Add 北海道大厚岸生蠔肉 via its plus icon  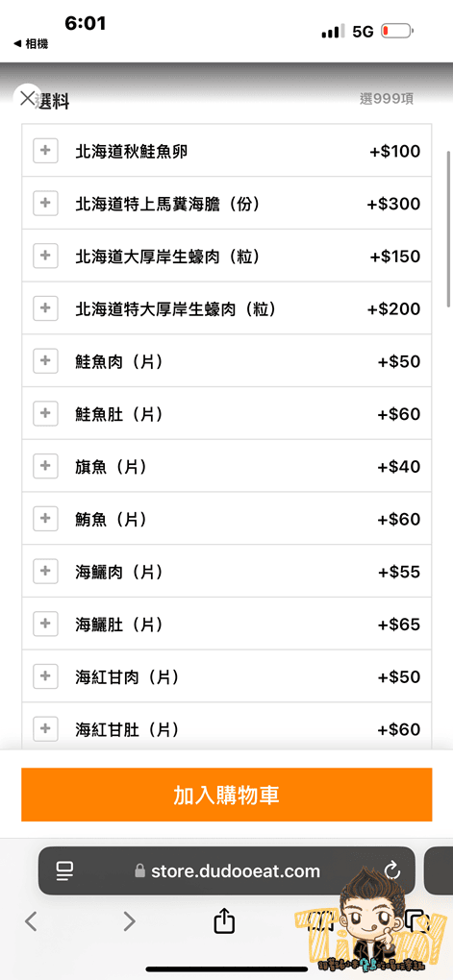[45, 256]
